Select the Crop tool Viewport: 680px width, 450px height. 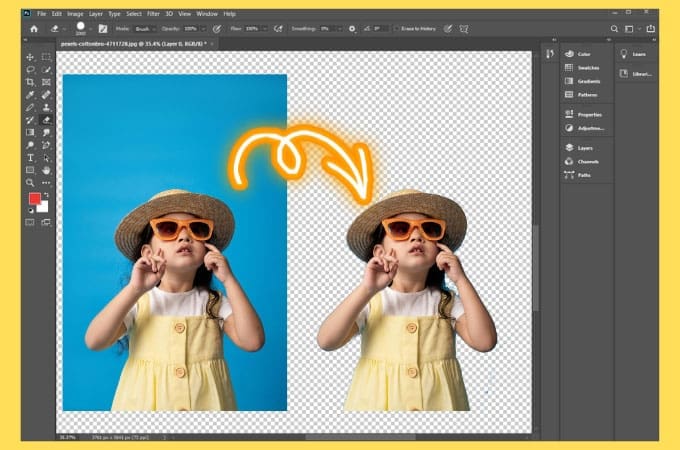click(x=31, y=82)
